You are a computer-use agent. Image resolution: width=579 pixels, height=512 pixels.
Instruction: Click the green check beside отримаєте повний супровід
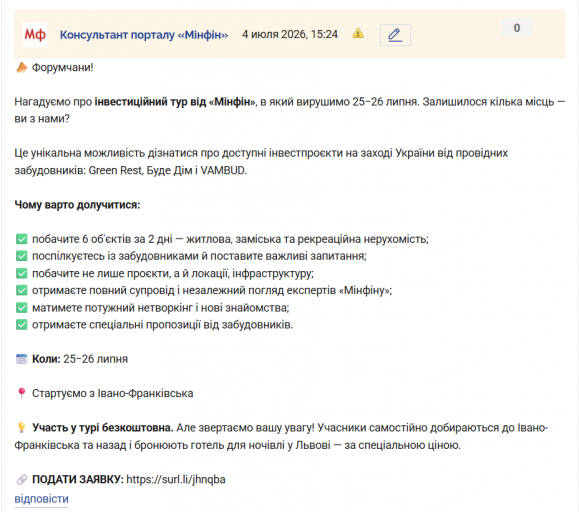pyautogui.click(x=21, y=291)
